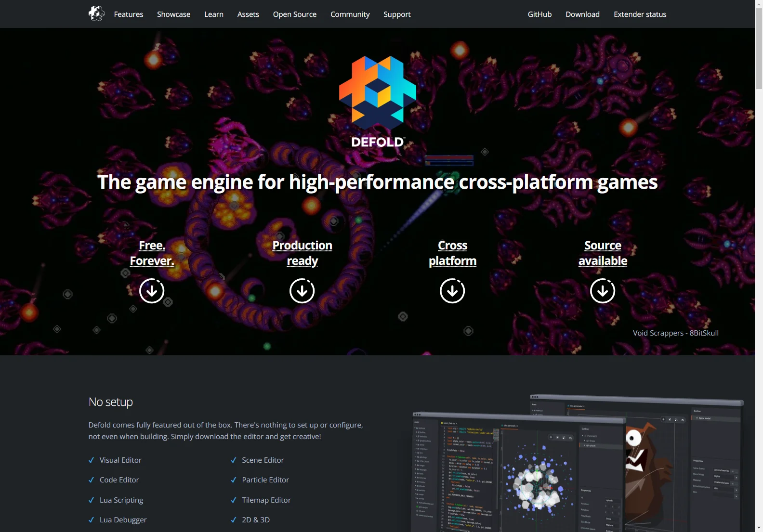Click checkmark icon beside Scene Editor
Image resolution: width=763 pixels, height=532 pixels.
click(234, 460)
